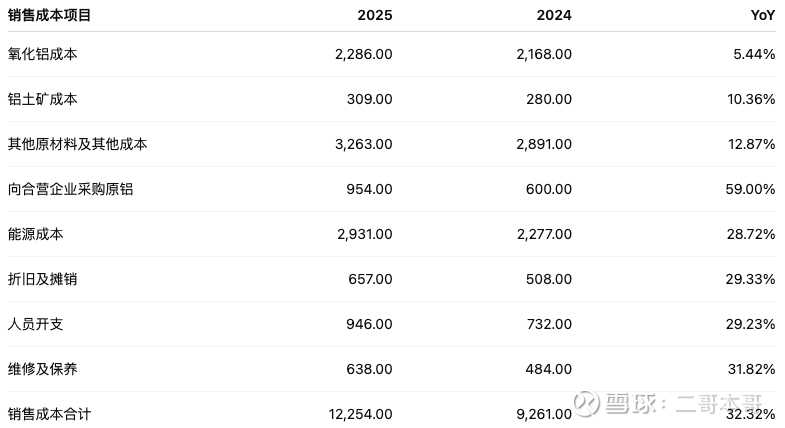
Task: Select the 销售成本合计 total row label
Action: [49, 414]
